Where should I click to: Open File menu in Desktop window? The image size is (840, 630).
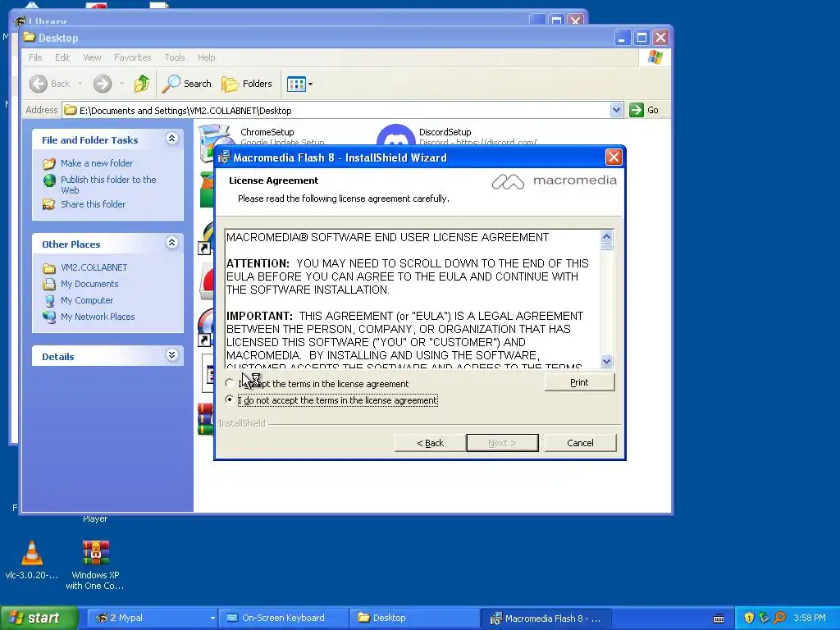35,57
